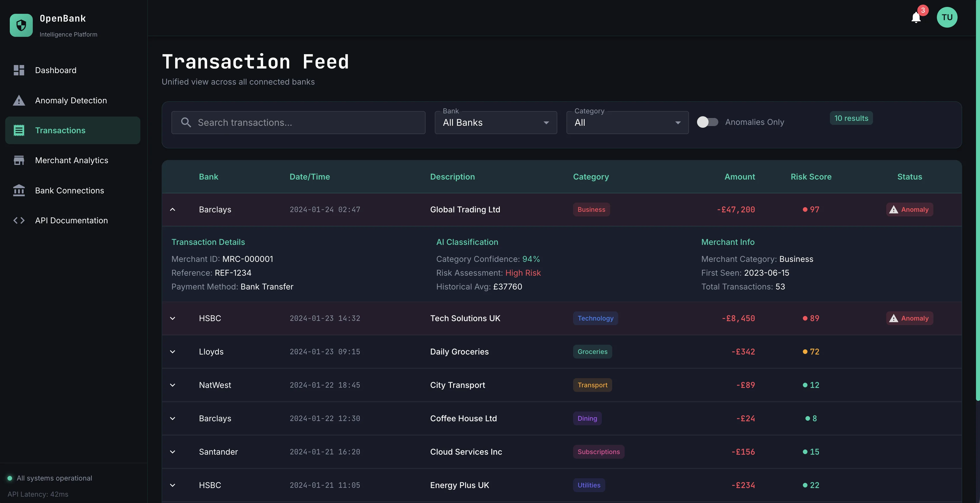Sort by Bank column header
The image size is (980, 503).
[x=208, y=177]
